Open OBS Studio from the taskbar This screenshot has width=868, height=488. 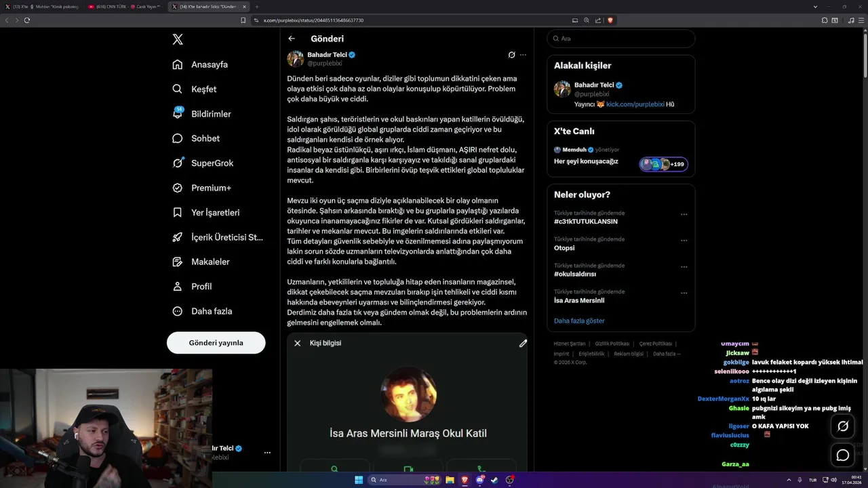point(510,480)
